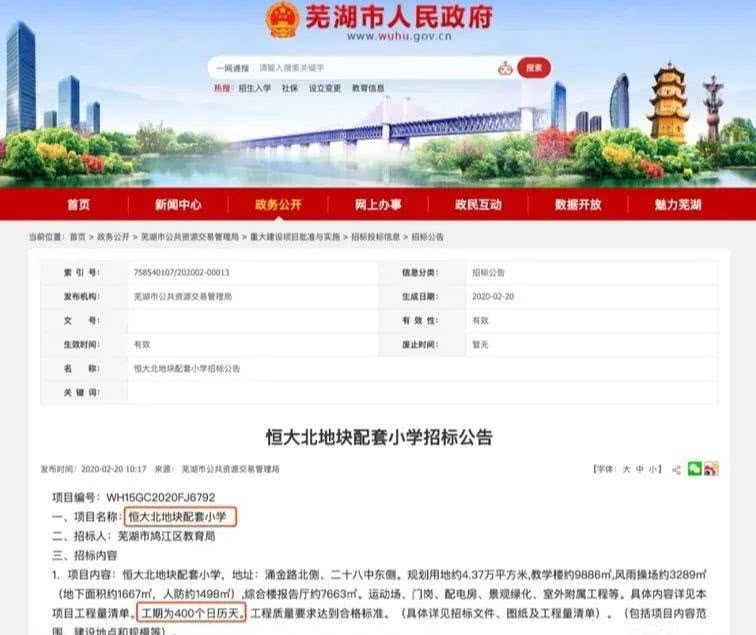This screenshot has width=756, height=635.
Task: Open the 魅力芜湖 navigation tab
Action: tap(678, 204)
